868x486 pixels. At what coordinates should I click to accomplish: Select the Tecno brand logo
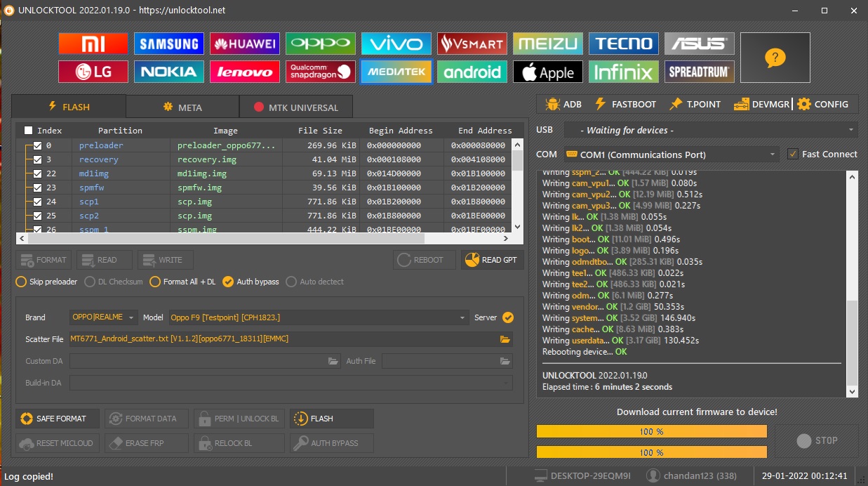click(x=624, y=44)
